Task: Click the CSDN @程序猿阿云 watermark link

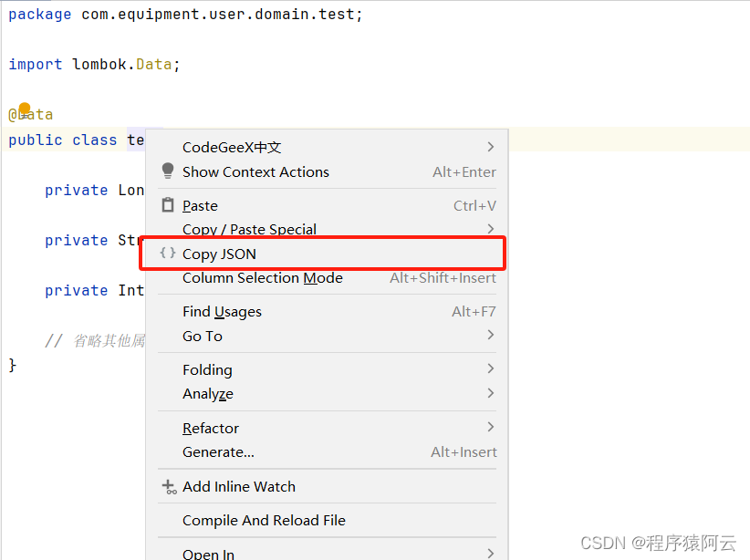Action: click(x=659, y=543)
